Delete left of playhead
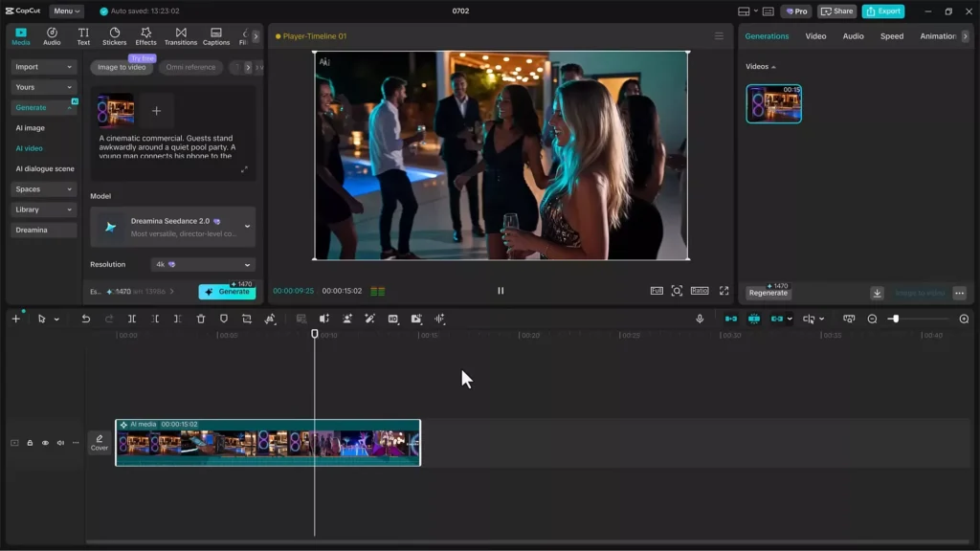 click(x=155, y=319)
